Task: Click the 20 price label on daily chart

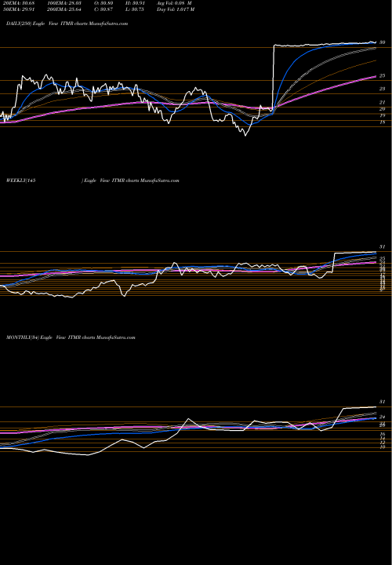Action: click(383, 109)
